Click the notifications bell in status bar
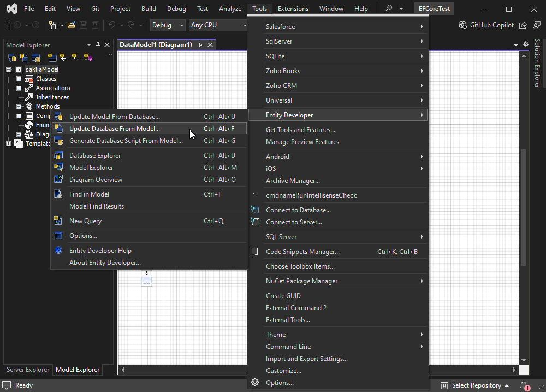 524,385
